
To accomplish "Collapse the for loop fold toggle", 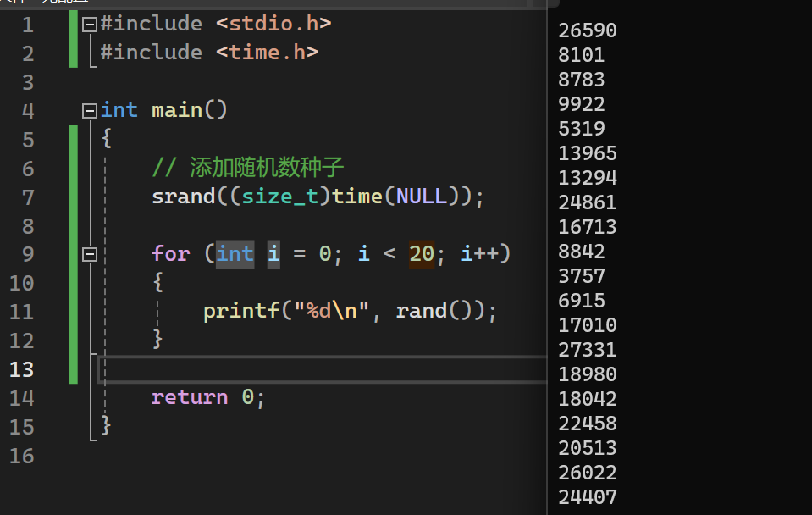I will (89, 254).
